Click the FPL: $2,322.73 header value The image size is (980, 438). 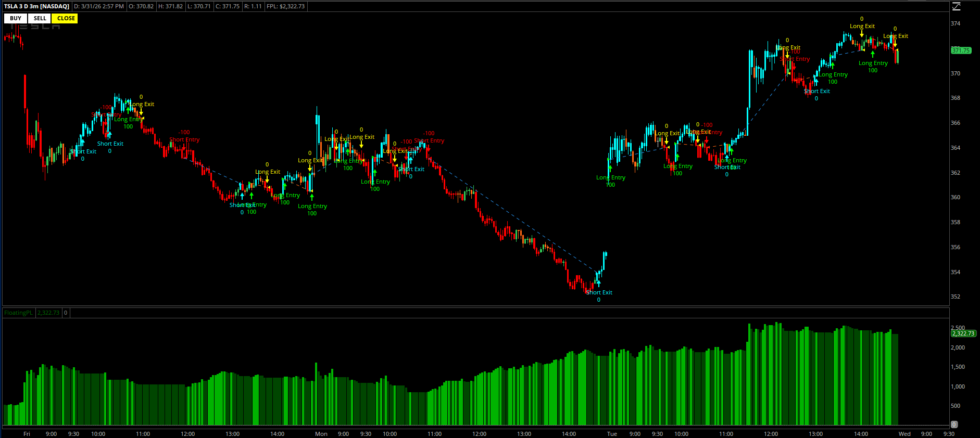click(x=285, y=6)
